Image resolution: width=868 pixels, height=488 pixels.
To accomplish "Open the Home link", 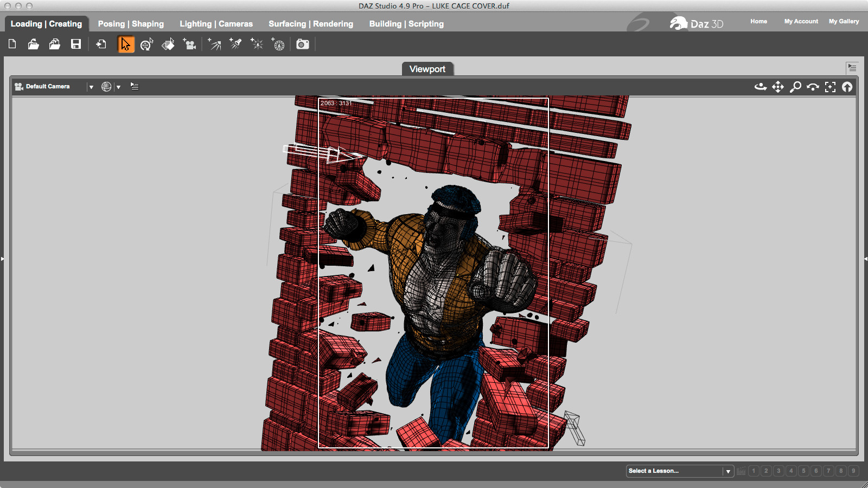I will tap(758, 21).
